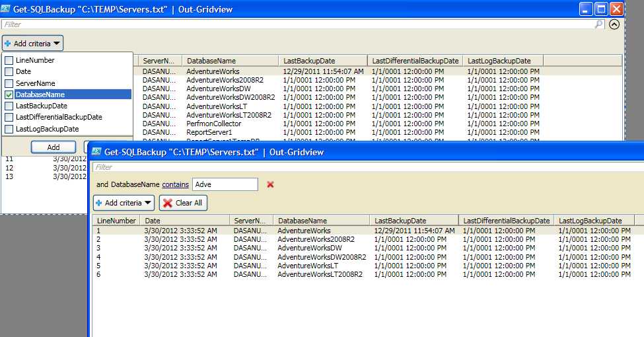Click the PowerShell icon in the back window title bar
This screenshot has width=644, height=337.
point(8,9)
